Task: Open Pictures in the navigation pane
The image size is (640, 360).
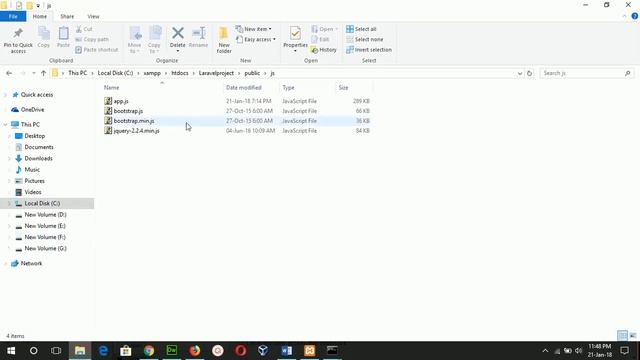Action: pos(34,181)
